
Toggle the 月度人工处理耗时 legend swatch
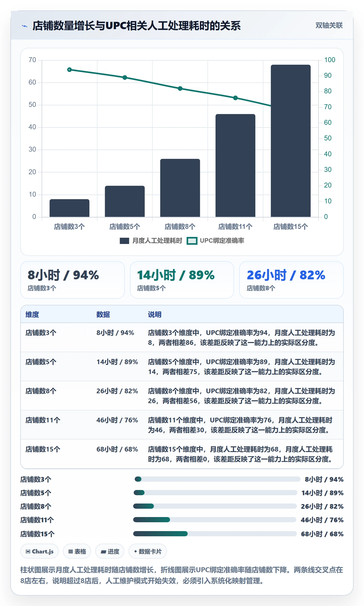(124, 241)
